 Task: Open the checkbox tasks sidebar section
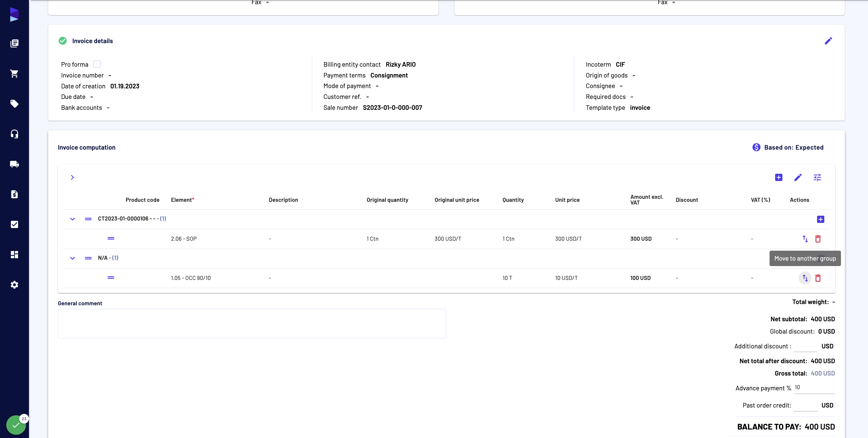(x=14, y=224)
